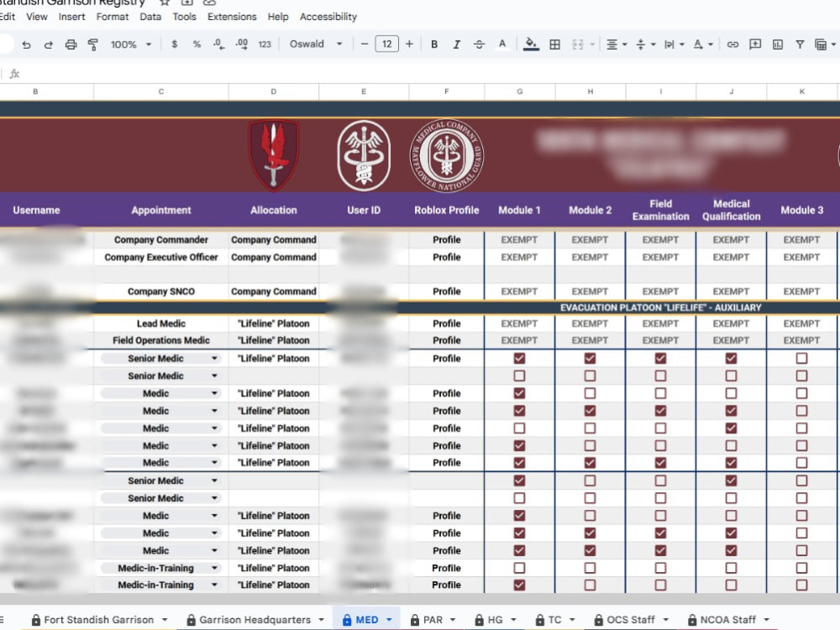Screen dimensions: 840x630
Task: Open the View menu
Action: click(x=36, y=17)
